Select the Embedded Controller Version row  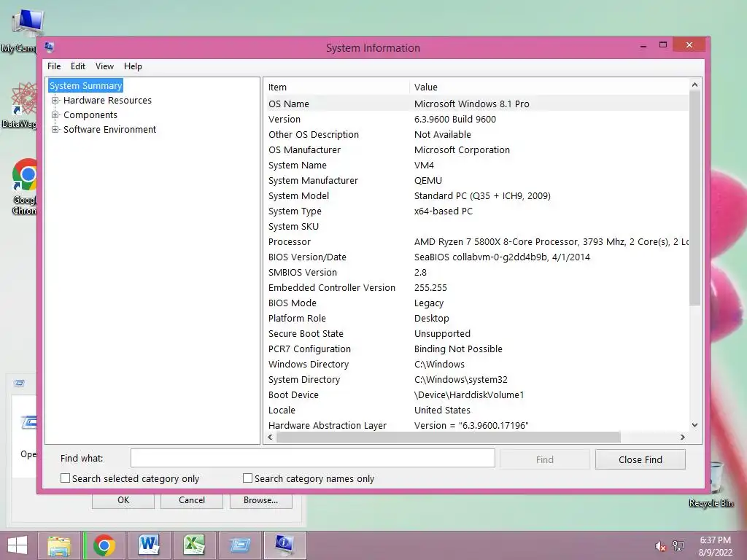point(476,287)
